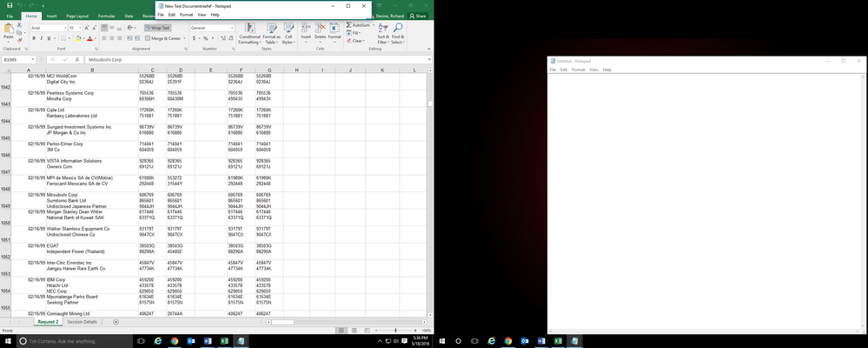868x348 pixels.
Task: Open the Arial font name dropdown
Action: (x=64, y=28)
